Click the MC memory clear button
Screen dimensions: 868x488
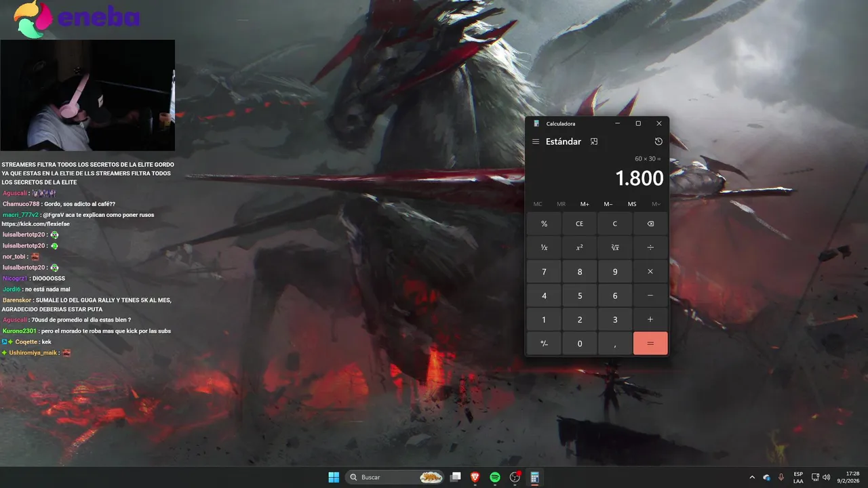pyautogui.click(x=538, y=204)
